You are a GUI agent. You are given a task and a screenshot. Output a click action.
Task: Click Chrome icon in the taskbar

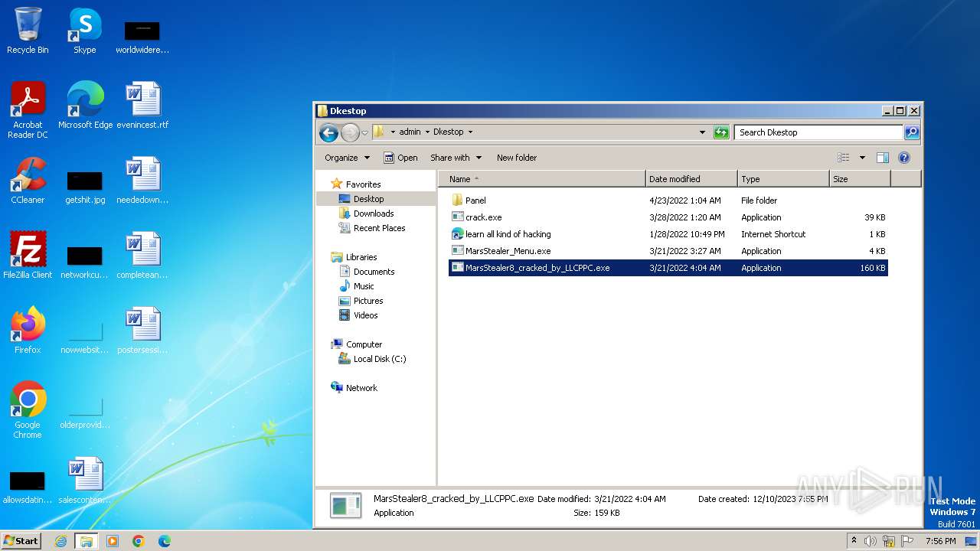click(x=139, y=541)
